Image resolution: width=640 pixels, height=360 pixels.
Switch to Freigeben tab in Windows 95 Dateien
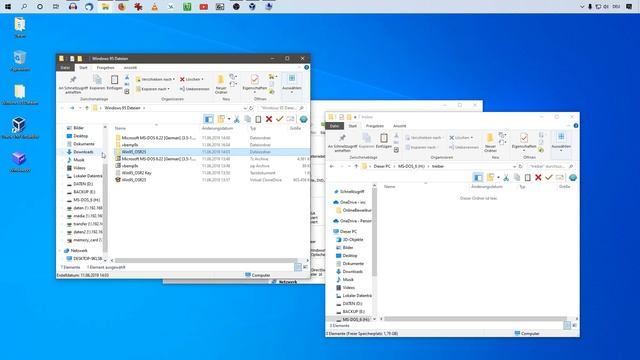(105, 67)
